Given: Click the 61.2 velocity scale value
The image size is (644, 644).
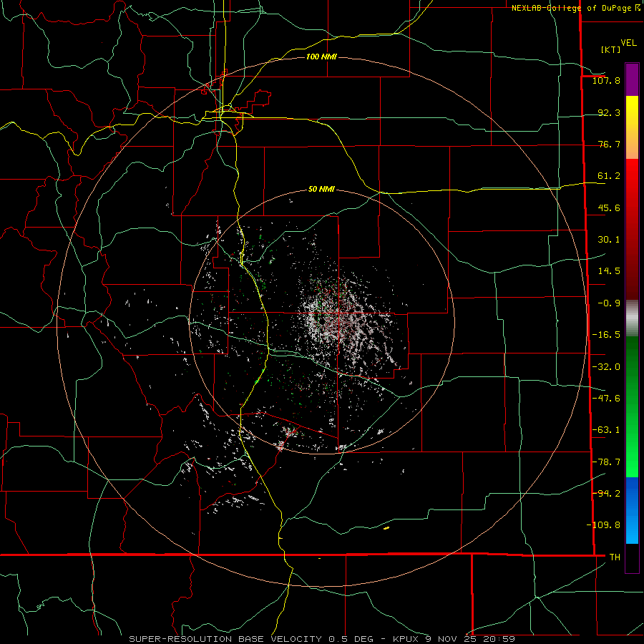Looking at the screenshot, I should pos(609,176).
